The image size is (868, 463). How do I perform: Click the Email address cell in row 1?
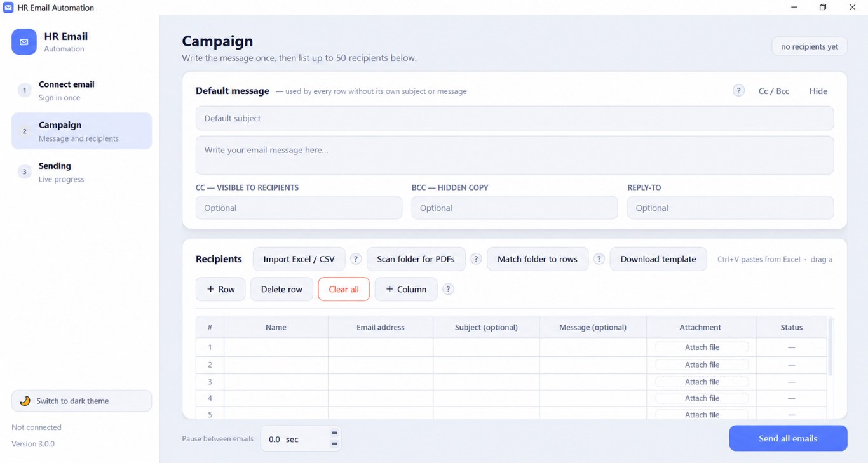tap(381, 347)
